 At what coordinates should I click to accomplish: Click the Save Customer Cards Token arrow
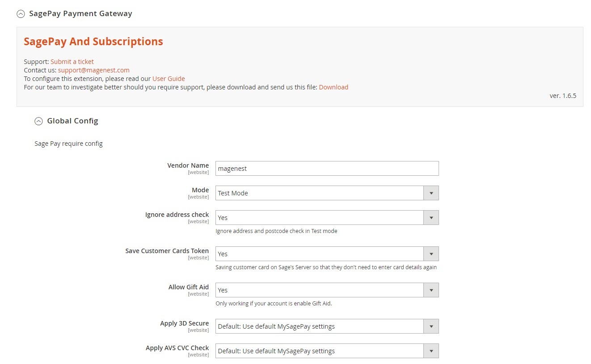431,254
